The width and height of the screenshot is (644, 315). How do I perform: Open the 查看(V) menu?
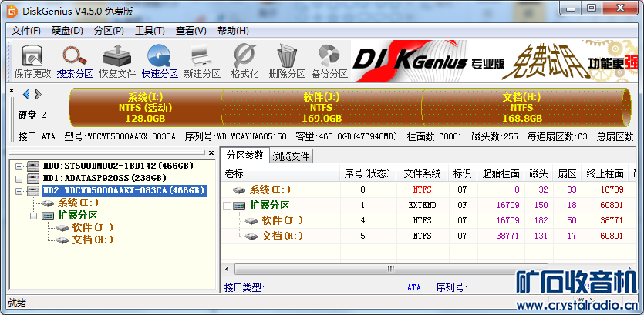[191, 31]
